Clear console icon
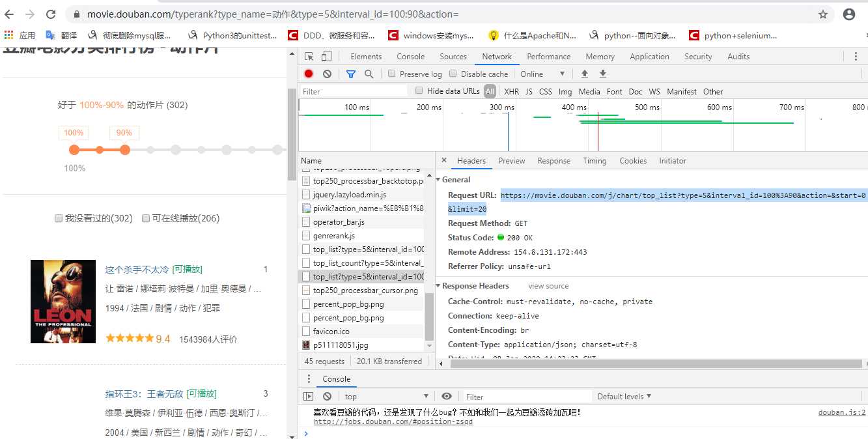The width and height of the screenshot is (868, 439). point(327,396)
